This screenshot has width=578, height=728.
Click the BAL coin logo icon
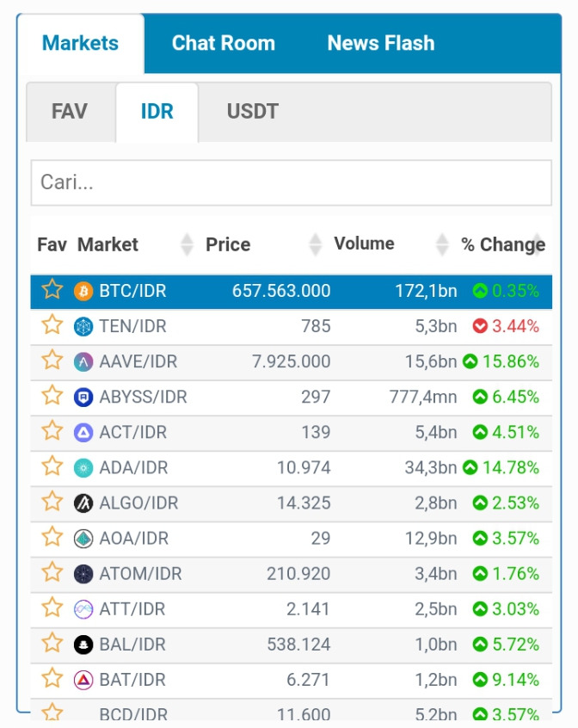83,645
